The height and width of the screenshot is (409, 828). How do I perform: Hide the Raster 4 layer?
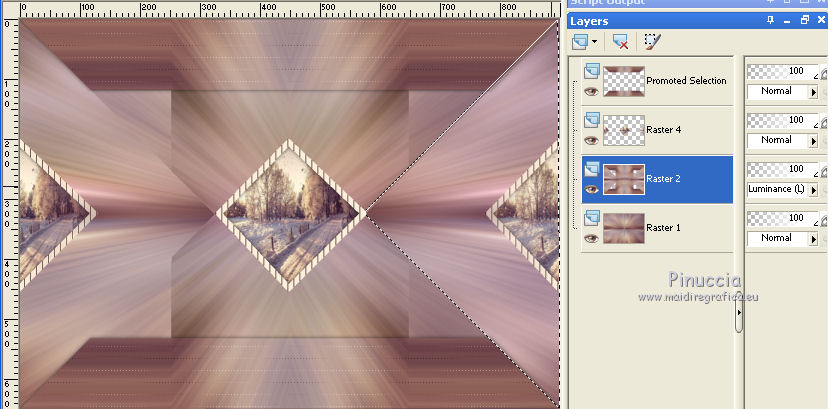point(591,140)
